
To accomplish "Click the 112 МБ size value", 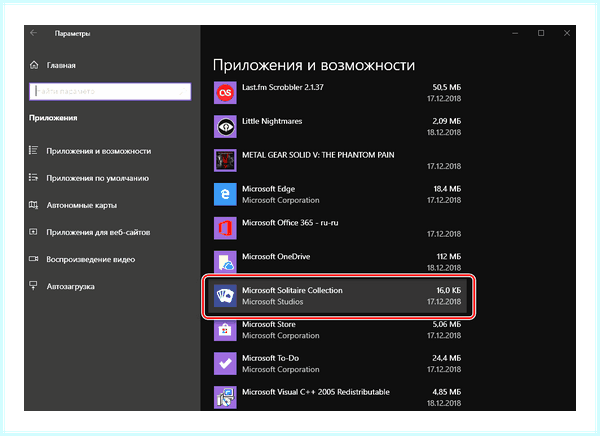I will coord(449,256).
